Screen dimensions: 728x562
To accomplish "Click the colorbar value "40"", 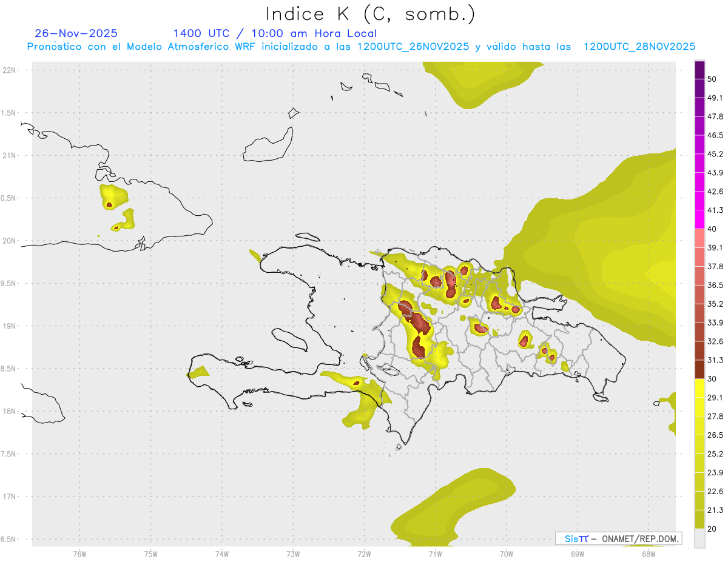I will [713, 229].
